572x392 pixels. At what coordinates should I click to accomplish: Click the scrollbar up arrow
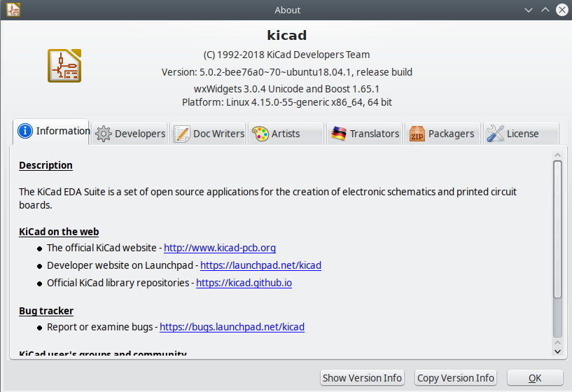[x=557, y=155]
